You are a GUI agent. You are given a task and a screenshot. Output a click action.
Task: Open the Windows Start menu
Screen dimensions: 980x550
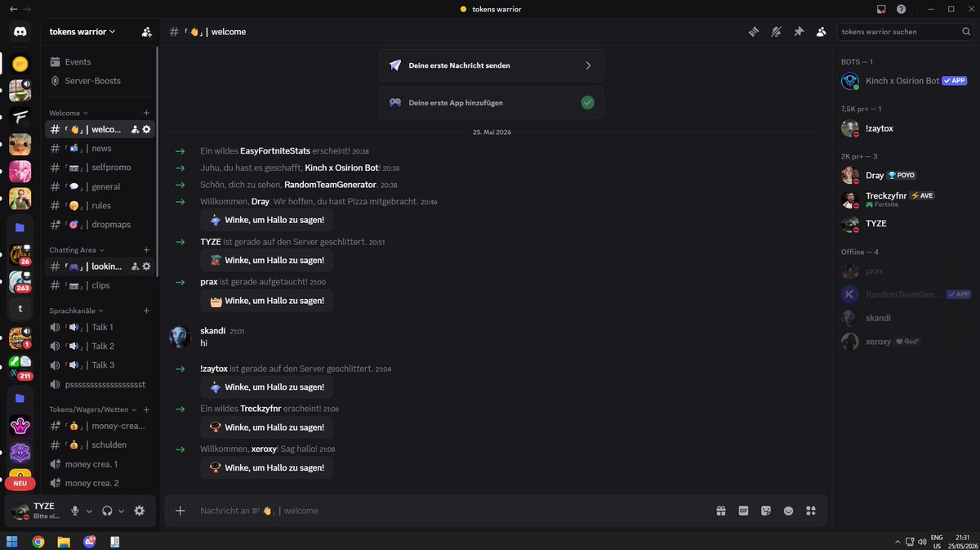[13, 541]
